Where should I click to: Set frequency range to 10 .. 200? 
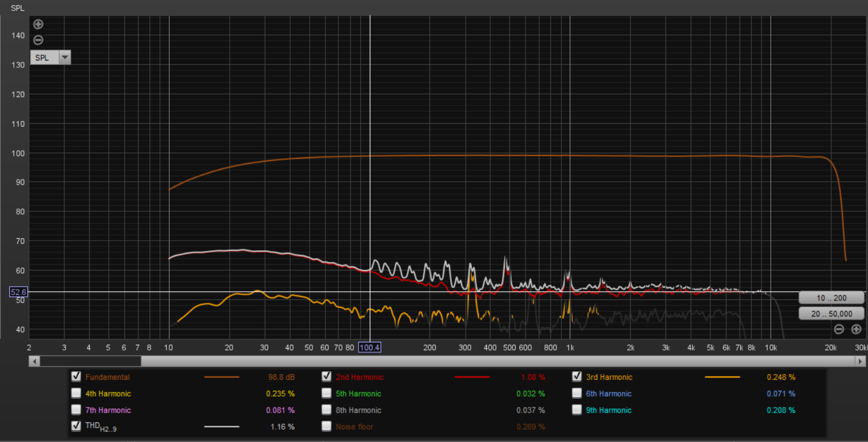coord(831,298)
